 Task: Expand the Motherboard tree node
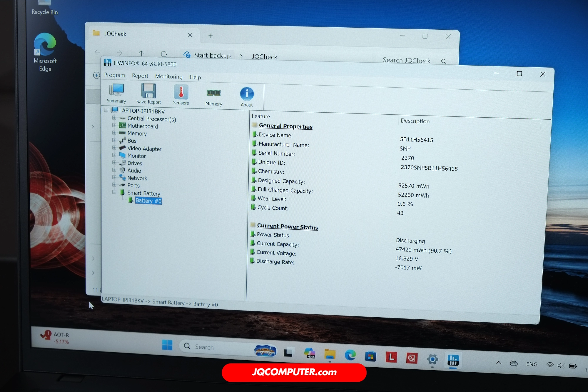(x=114, y=125)
